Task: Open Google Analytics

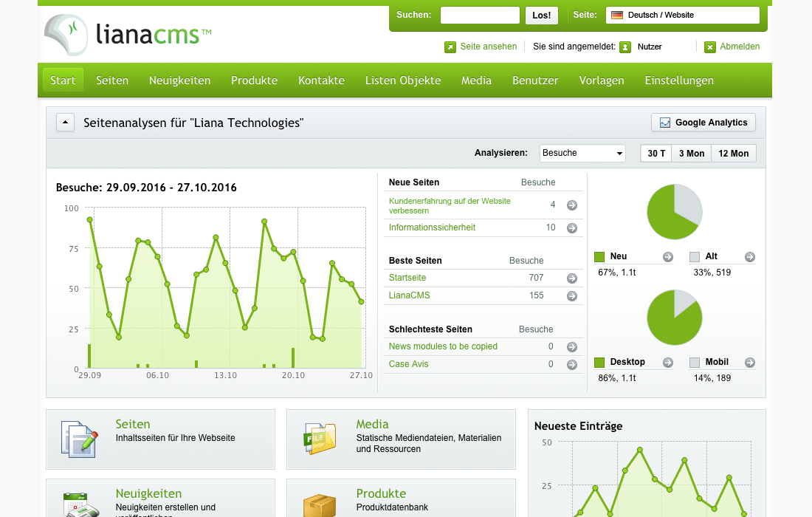Action: (703, 123)
